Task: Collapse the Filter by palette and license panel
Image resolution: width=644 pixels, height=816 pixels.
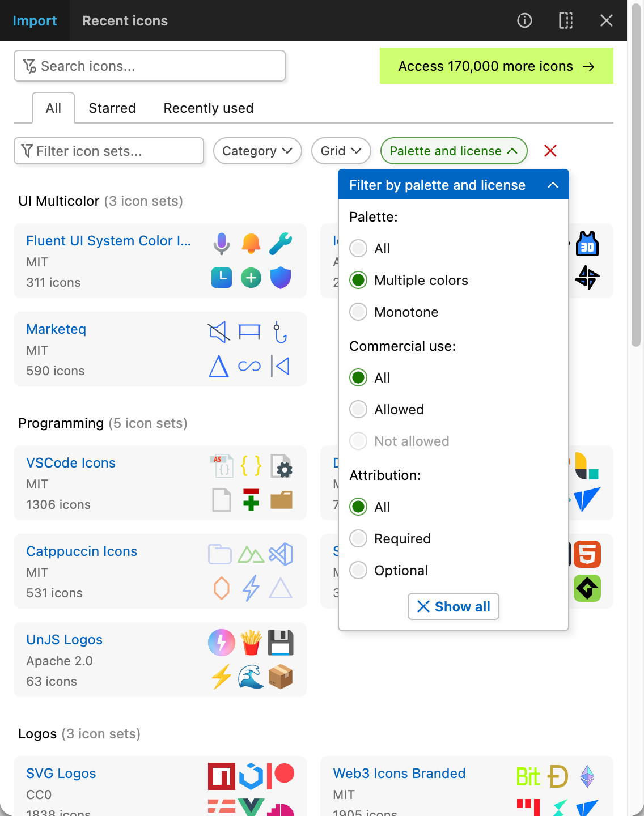Action: tap(553, 185)
